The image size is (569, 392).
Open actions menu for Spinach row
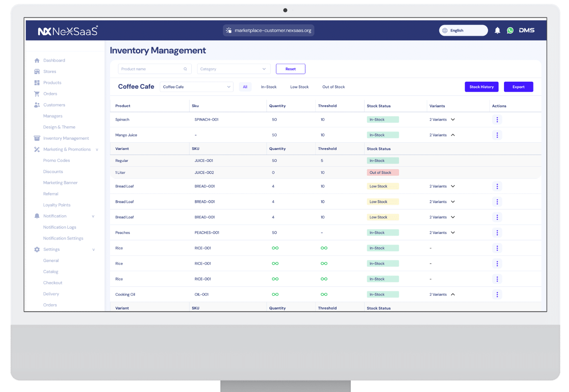(497, 120)
